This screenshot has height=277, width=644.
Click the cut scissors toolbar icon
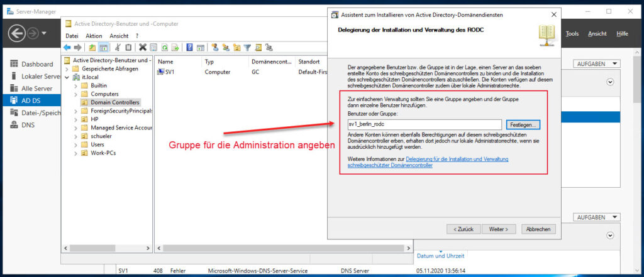coord(118,48)
